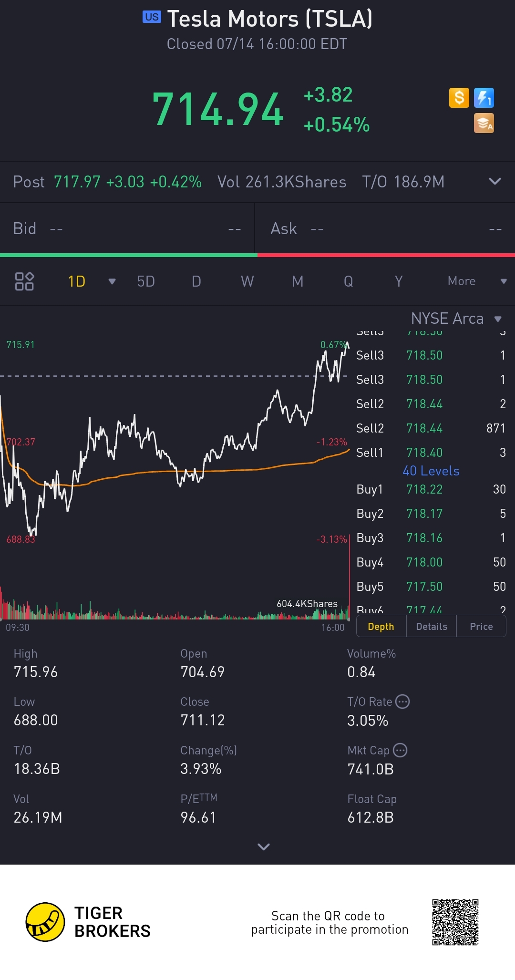This screenshot has height=980, width=515.
Task: Tap the Low value 688.00
Action: click(36, 720)
